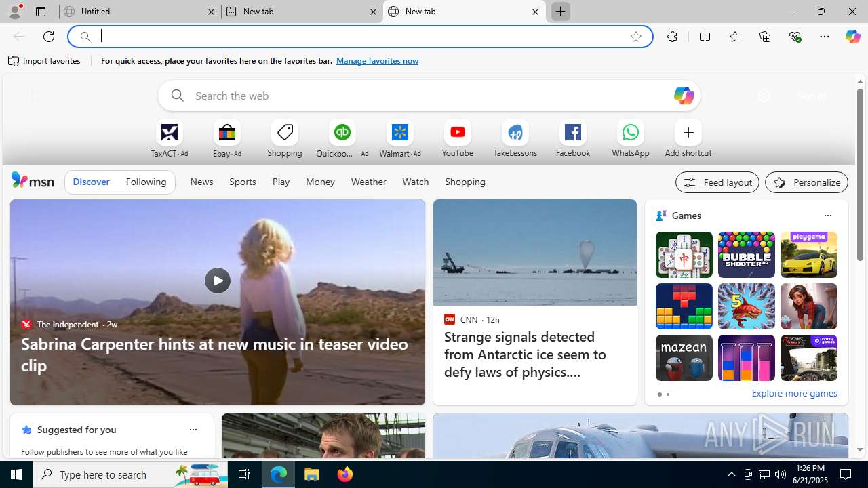Open the Games card more options
Viewport: 868px width, 488px height.
(x=827, y=216)
